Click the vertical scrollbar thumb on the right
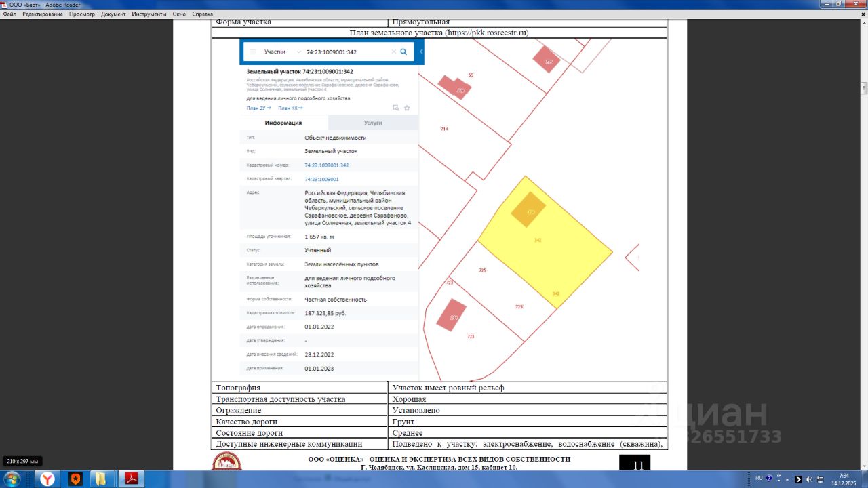Screen dimensions: 868x488 coord(864,88)
